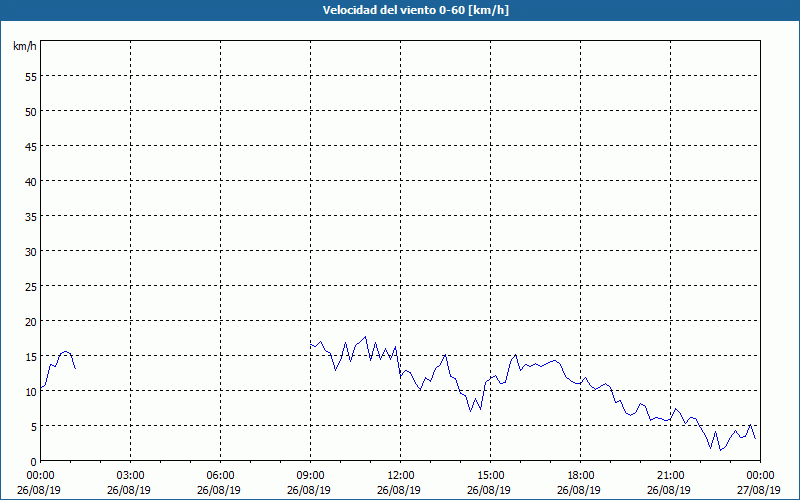This screenshot has width=800, height=500.
Task: Click the 45 value on the y-axis
Action: point(31,146)
